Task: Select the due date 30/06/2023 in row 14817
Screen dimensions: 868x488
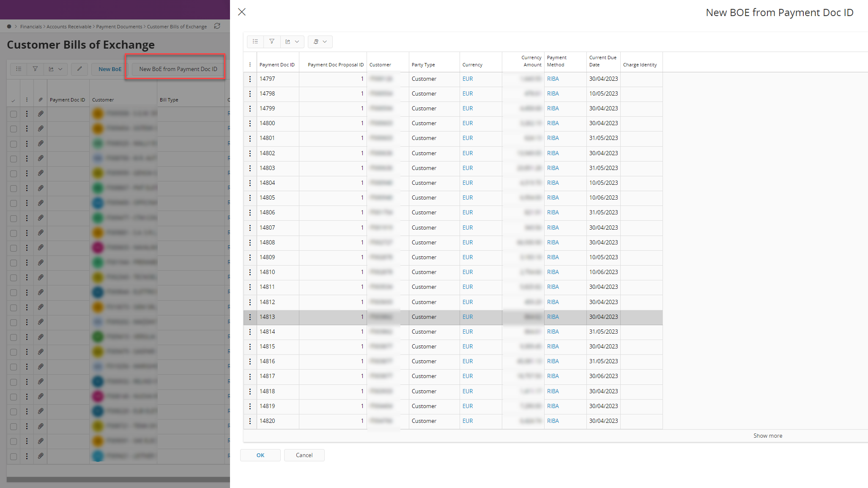Action: (x=604, y=376)
